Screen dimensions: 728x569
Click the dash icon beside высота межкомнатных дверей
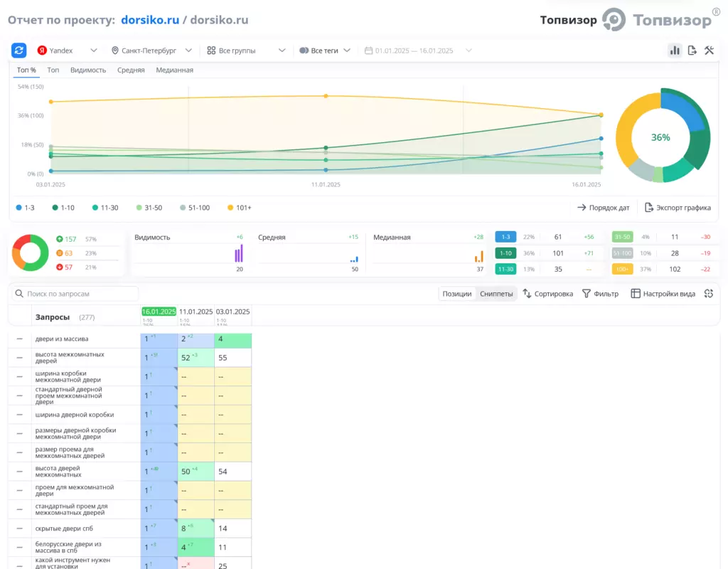[x=19, y=358]
